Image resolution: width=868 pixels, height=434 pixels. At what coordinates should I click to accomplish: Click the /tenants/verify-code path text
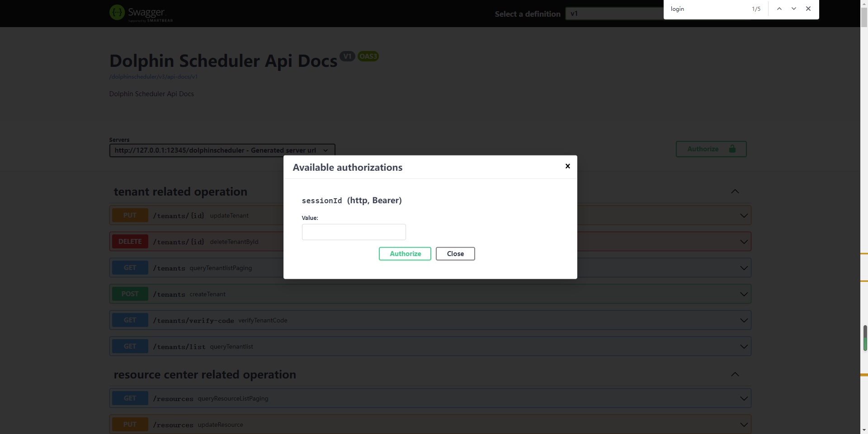pyautogui.click(x=193, y=321)
